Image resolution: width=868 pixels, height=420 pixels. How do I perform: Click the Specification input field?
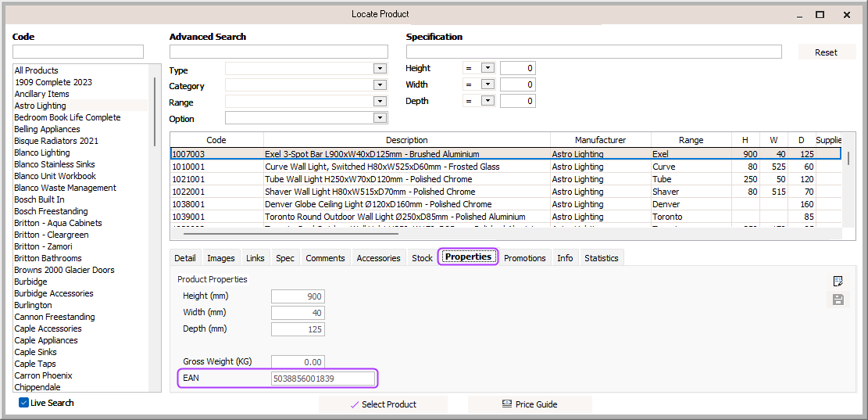click(x=594, y=52)
